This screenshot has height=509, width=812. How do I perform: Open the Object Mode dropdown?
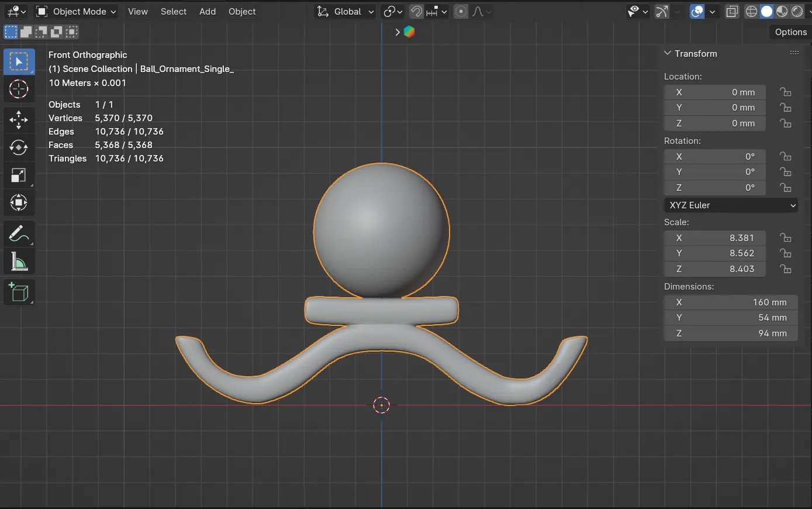pyautogui.click(x=75, y=11)
